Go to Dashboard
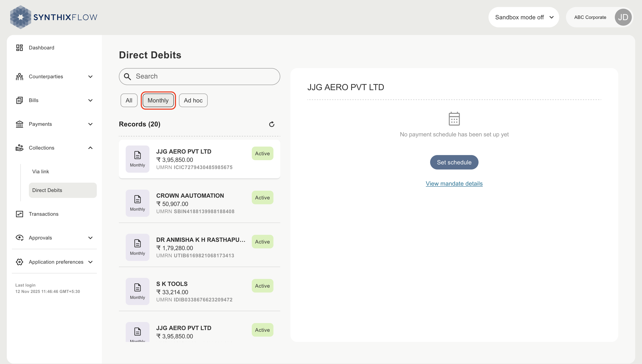This screenshot has width=642, height=364. pyautogui.click(x=42, y=48)
